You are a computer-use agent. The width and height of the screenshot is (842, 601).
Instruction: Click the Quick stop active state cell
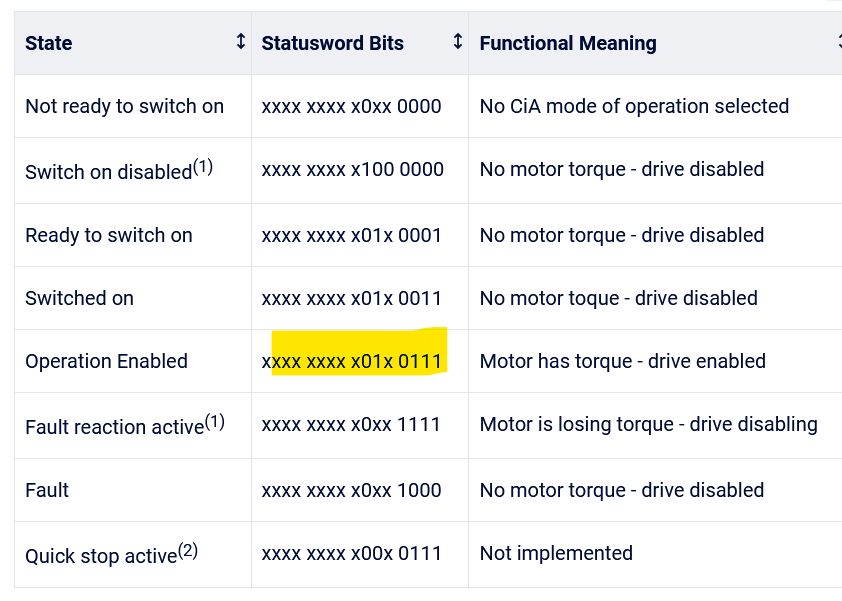111,554
